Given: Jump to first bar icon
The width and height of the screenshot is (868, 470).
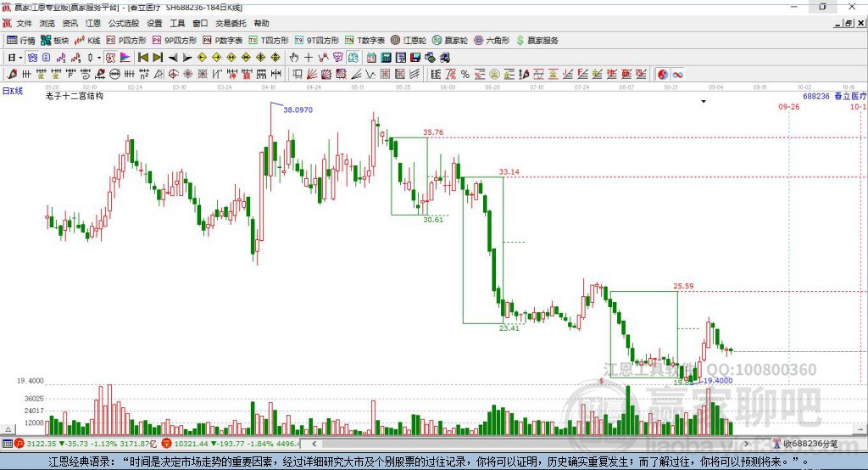Looking at the screenshot, I should pos(142,58).
